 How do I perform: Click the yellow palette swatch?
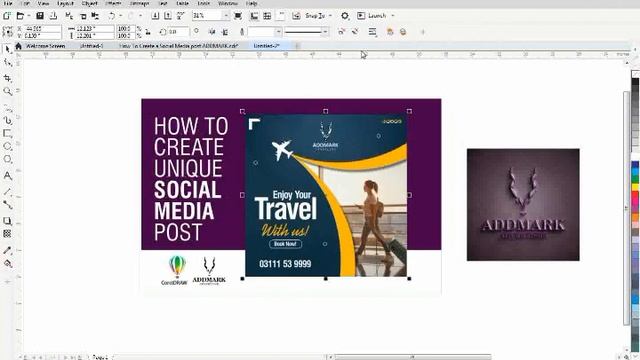[x=635, y=187]
